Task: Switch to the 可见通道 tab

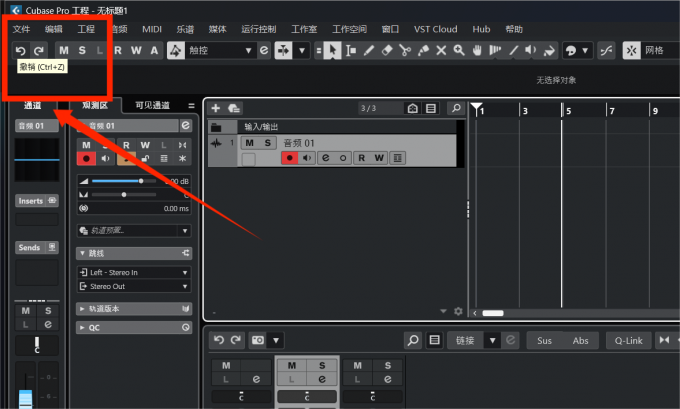Action: [153, 105]
